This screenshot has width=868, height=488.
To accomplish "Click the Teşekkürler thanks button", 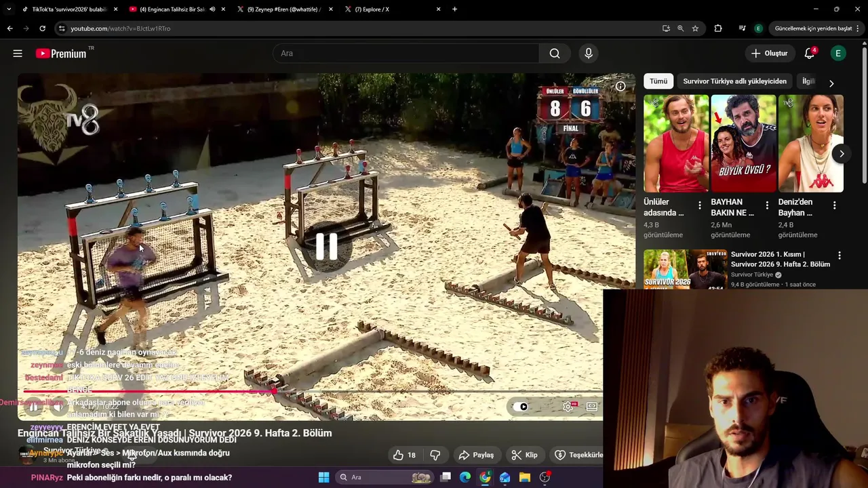I will (x=576, y=455).
